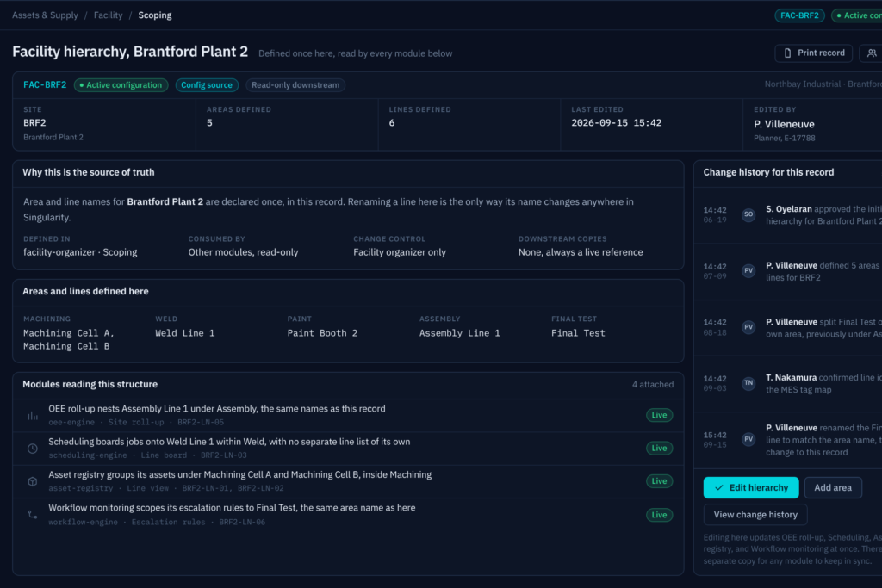The width and height of the screenshot is (882, 588).
Task: Click the PV avatar on the 07-09 entry
Action: click(748, 270)
